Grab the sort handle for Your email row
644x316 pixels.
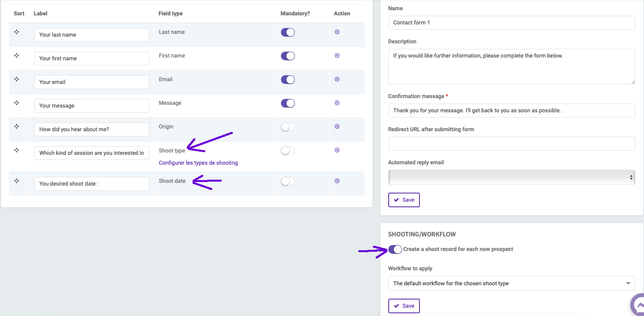pyautogui.click(x=17, y=79)
